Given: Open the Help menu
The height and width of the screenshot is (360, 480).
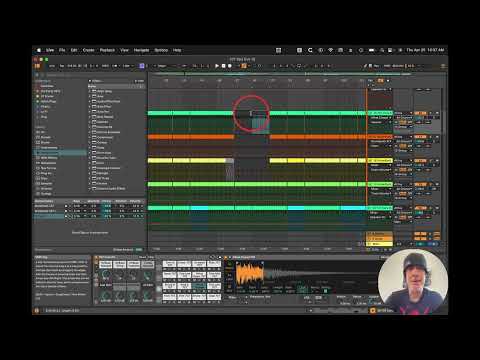Looking at the screenshot, I should [177, 50].
